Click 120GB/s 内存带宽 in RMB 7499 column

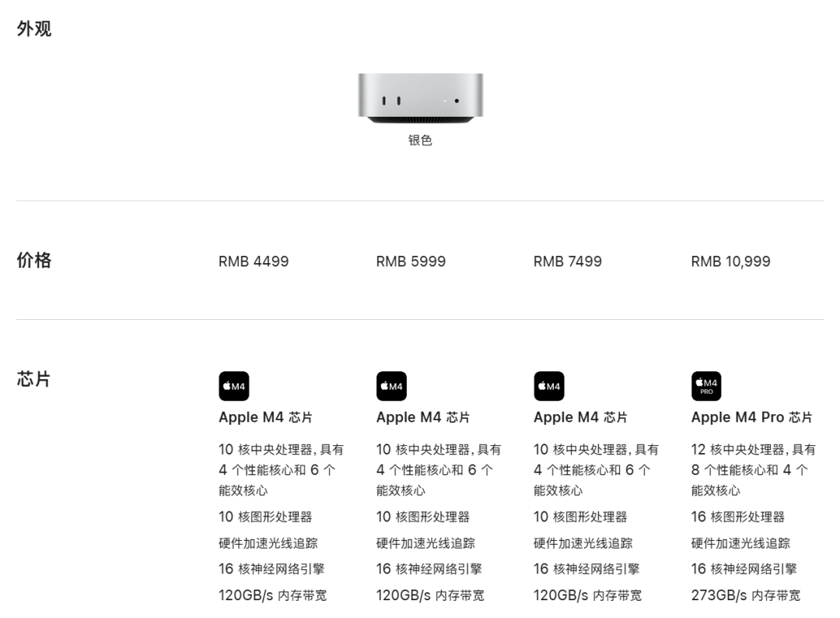(x=588, y=595)
